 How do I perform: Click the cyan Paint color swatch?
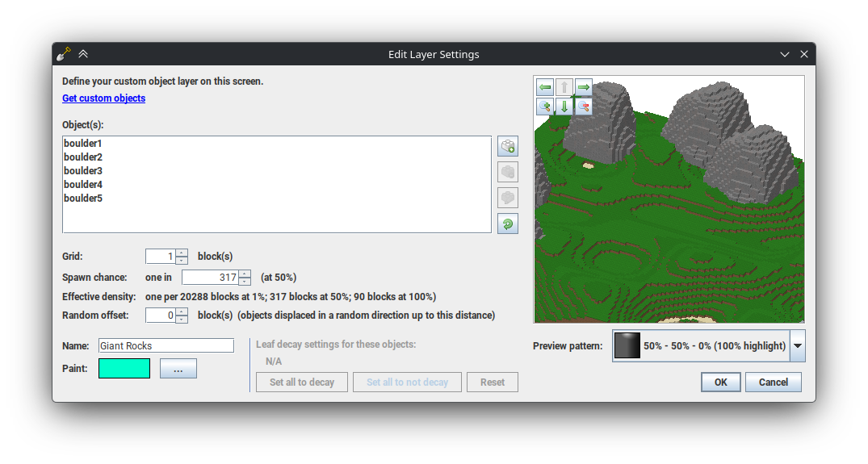click(x=124, y=369)
